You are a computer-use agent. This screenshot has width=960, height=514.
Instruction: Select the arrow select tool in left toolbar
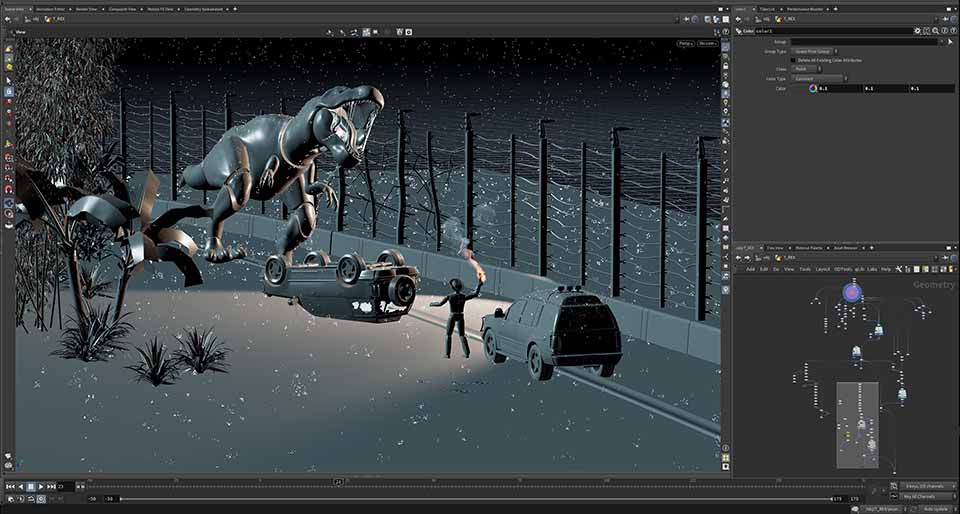tap(9, 80)
